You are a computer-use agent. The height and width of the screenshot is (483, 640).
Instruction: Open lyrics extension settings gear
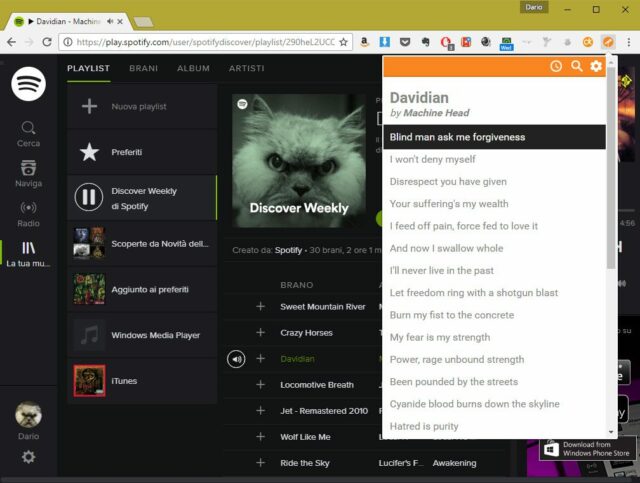click(596, 66)
